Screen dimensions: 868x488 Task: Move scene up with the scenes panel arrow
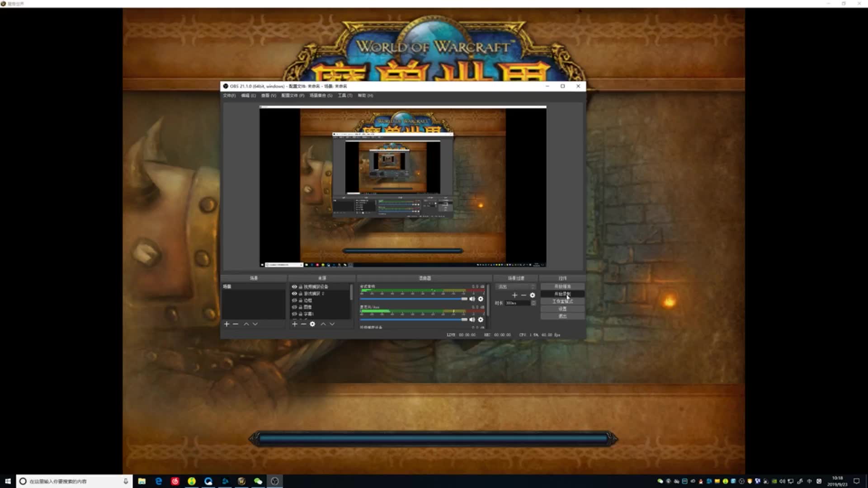pyautogui.click(x=246, y=324)
